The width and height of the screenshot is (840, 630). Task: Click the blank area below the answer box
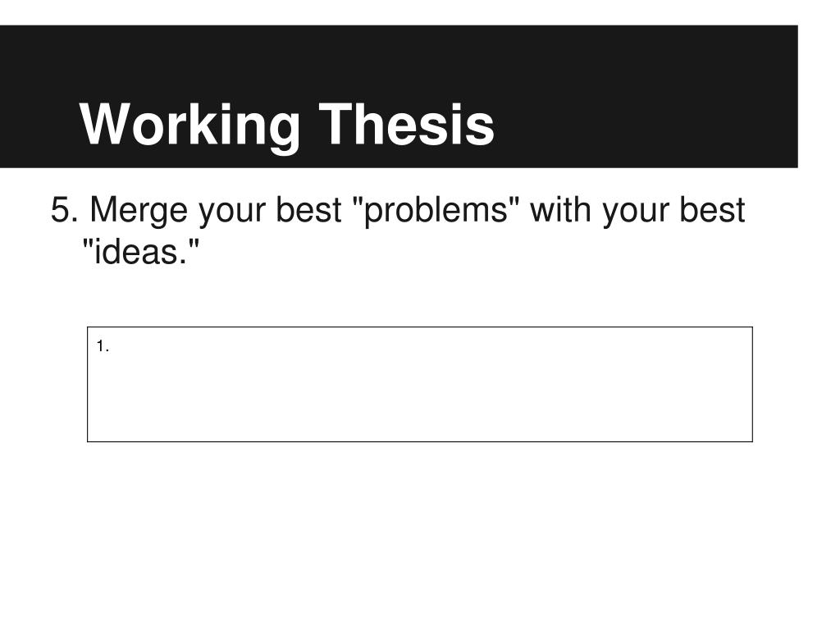pyautogui.click(x=420, y=536)
